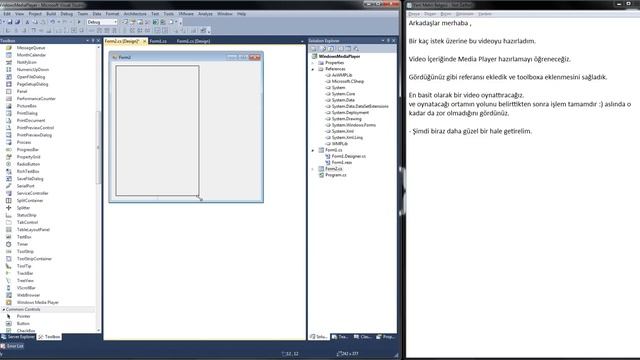Open the Dosya menu in the Notepad window
The height and width of the screenshot is (360, 640).
click(x=414, y=14)
